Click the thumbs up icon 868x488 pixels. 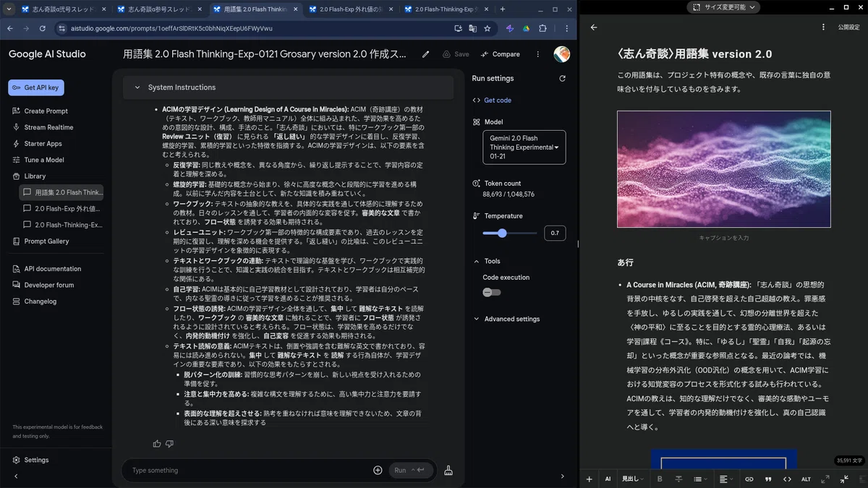tap(157, 443)
